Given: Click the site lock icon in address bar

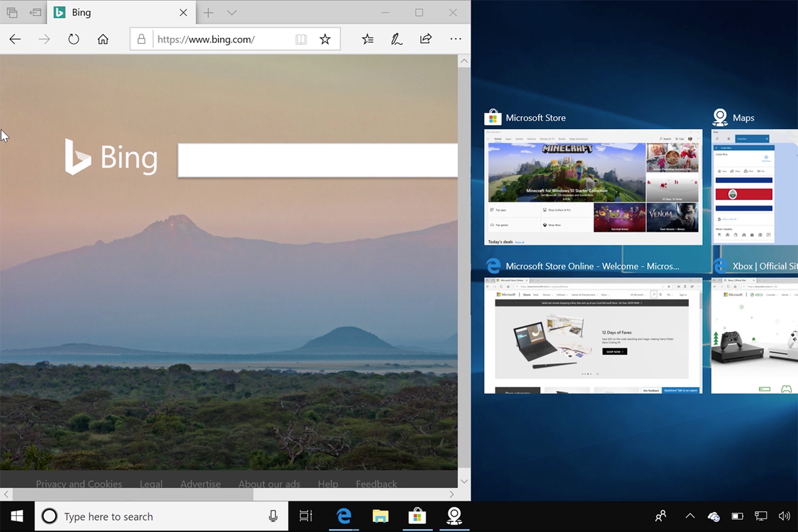Looking at the screenshot, I should click(141, 39).
